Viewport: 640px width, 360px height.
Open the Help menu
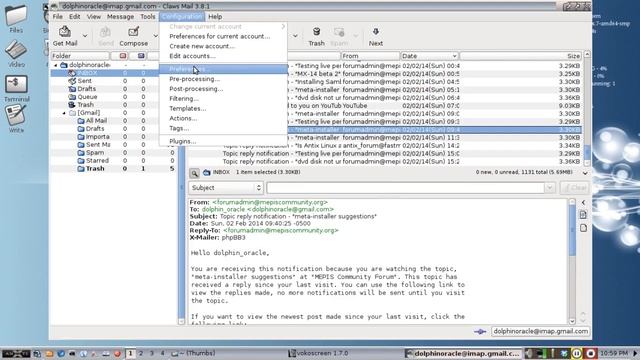[x=215, y=17]
